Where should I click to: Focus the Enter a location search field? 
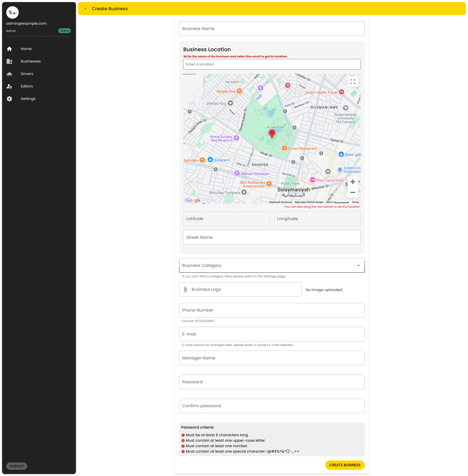[x=272, y=64]
